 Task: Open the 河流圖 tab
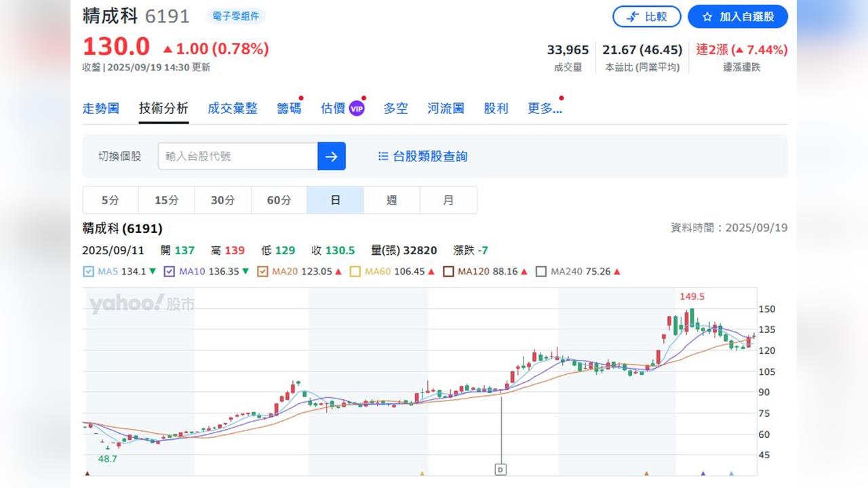click(x=446, y=108)
